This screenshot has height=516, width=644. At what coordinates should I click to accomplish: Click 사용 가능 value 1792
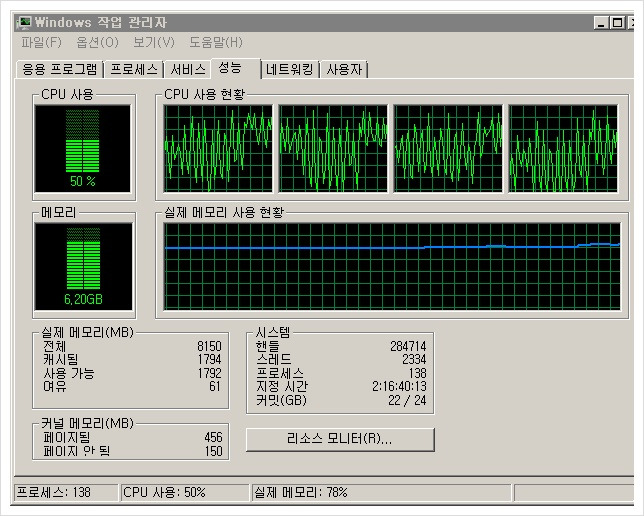tap(209, 373)
